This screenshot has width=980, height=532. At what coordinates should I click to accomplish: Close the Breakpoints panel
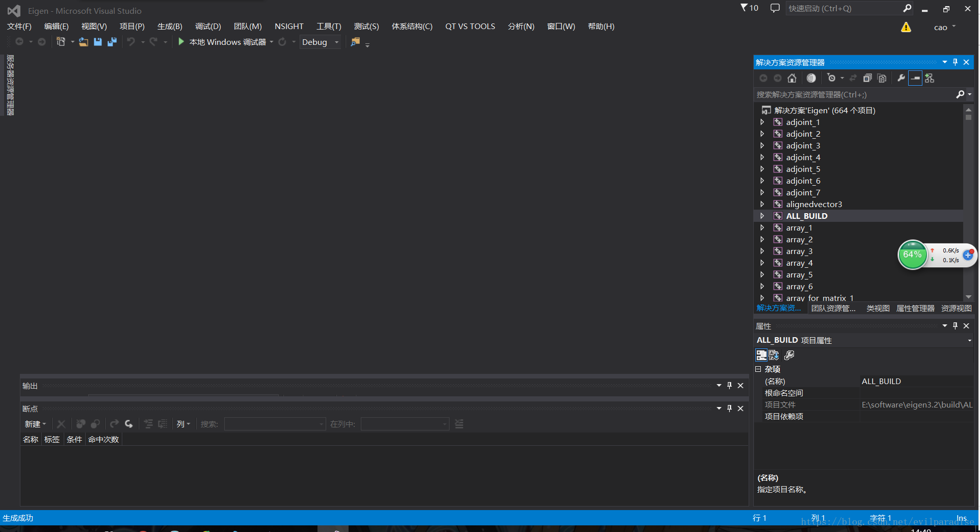coord(740,409)
